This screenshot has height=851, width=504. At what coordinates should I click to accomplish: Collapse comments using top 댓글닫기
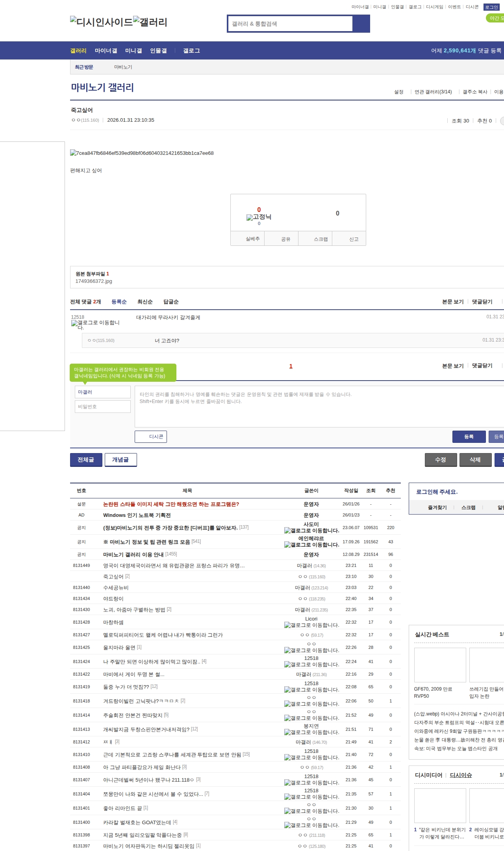pyautogui.click(x=482, y=302)
